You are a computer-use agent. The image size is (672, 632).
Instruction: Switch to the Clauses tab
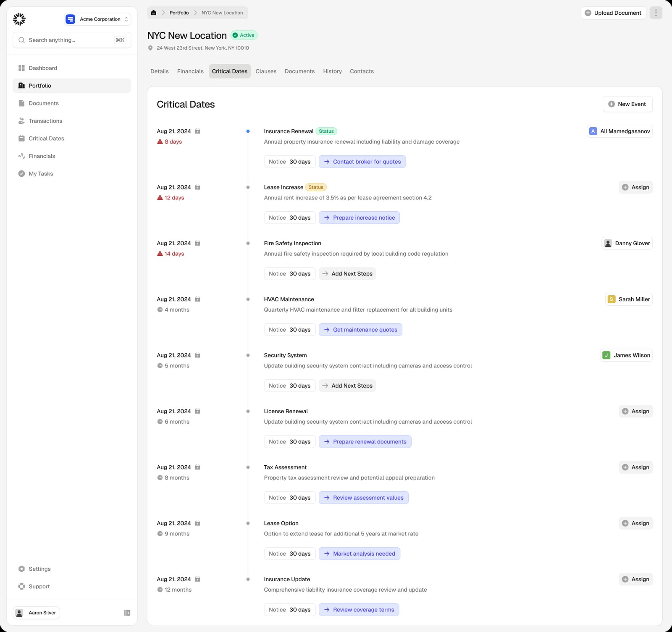[x=266, y=71]
